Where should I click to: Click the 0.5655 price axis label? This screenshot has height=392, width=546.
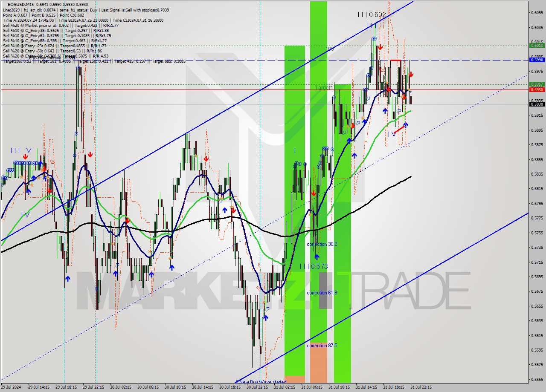coord(537,306)
